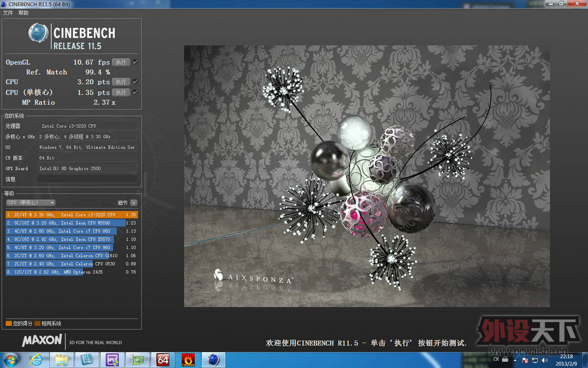Click the OS field Windows 7 64 Bit

pyautogui.click(x=87, y=147)
